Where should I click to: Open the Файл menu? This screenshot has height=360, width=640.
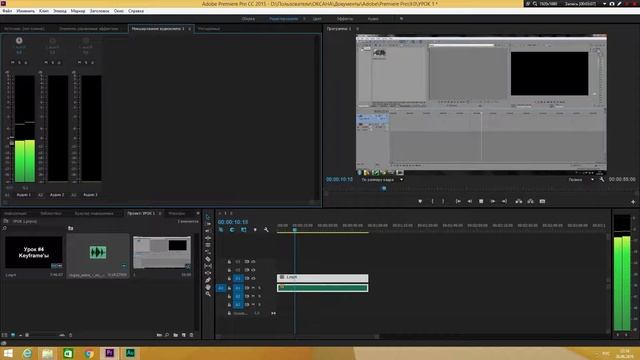pos(7,11)
